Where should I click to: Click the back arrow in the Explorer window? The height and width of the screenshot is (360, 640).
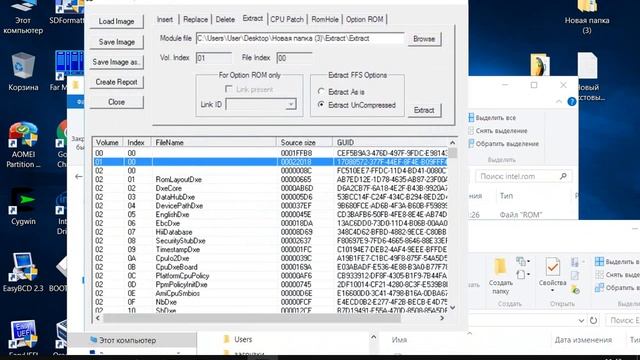coord(79,176)
